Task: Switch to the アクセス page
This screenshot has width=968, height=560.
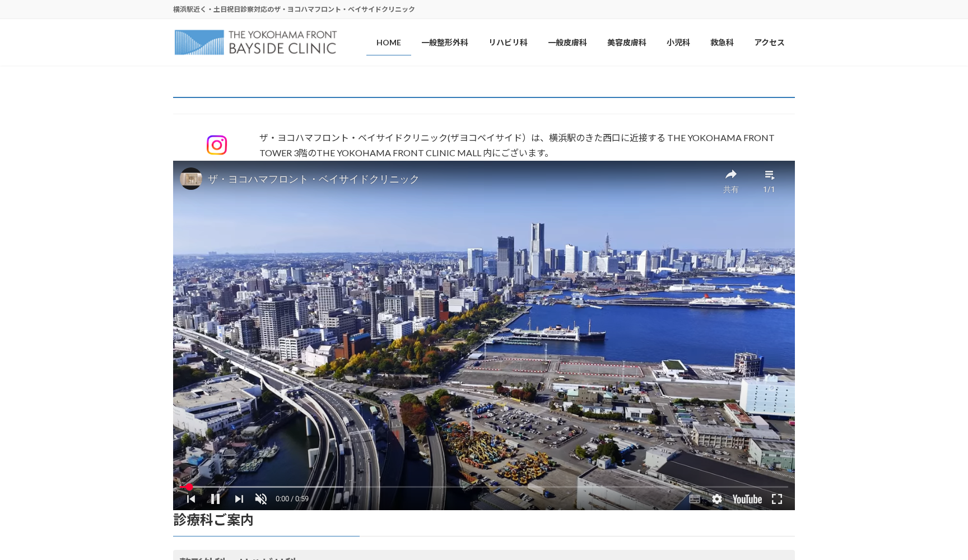Action: pyautogui.click(x=769, y=42)
